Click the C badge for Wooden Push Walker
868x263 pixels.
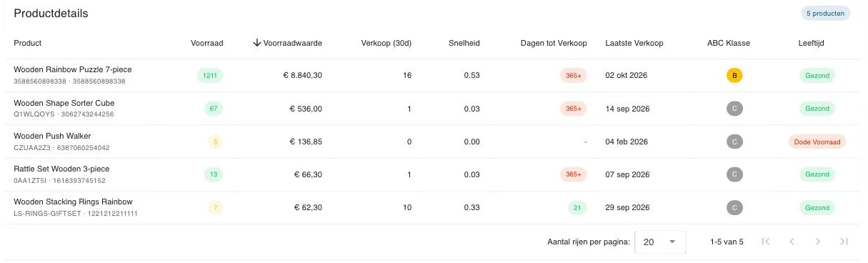[x=734, y=142]
